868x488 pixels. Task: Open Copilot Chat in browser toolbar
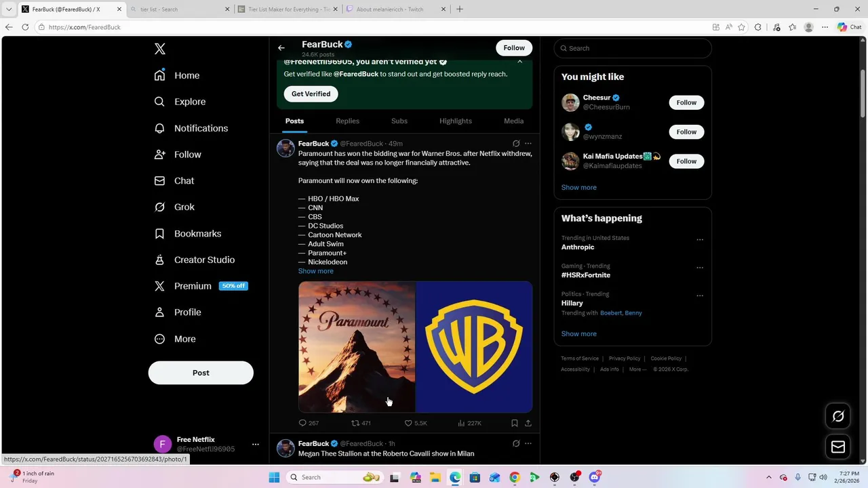(849, 27)
